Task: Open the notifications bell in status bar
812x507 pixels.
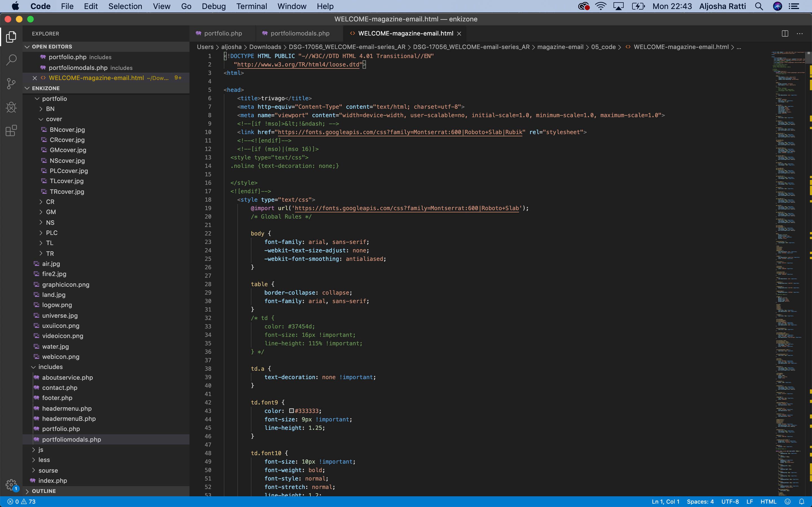Action: coord(802,502)
